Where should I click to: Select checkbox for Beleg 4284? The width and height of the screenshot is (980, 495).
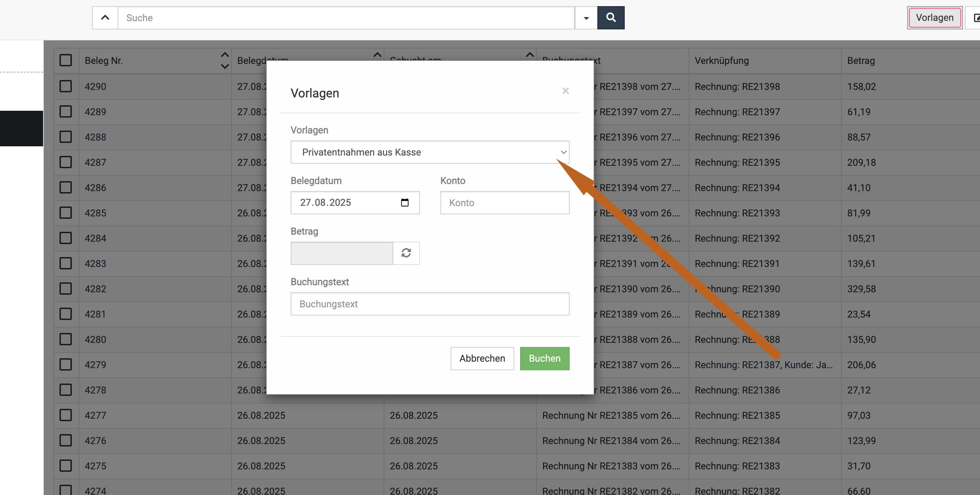(65, 238)
